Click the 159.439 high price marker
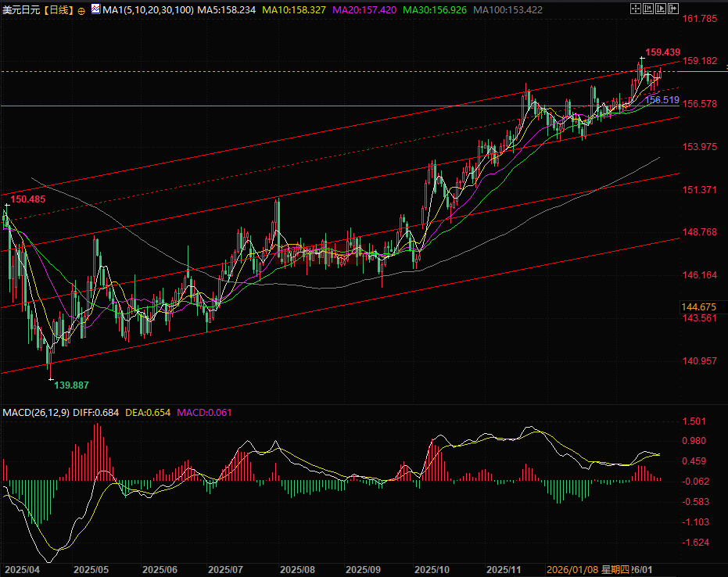 662,51
